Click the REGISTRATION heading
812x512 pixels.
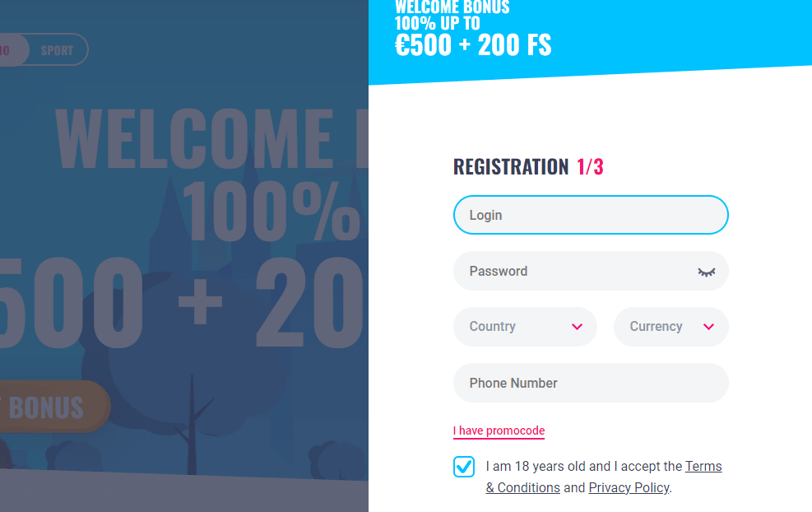511,167
